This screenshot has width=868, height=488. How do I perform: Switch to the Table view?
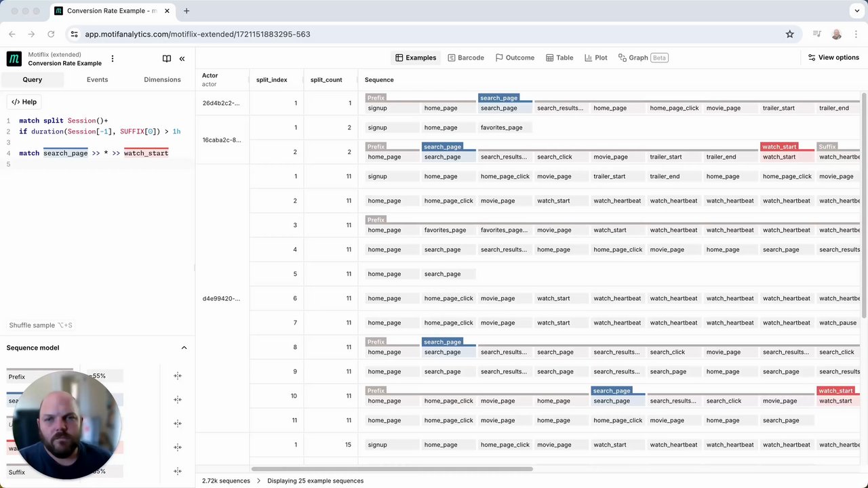(x=559, y=58)
